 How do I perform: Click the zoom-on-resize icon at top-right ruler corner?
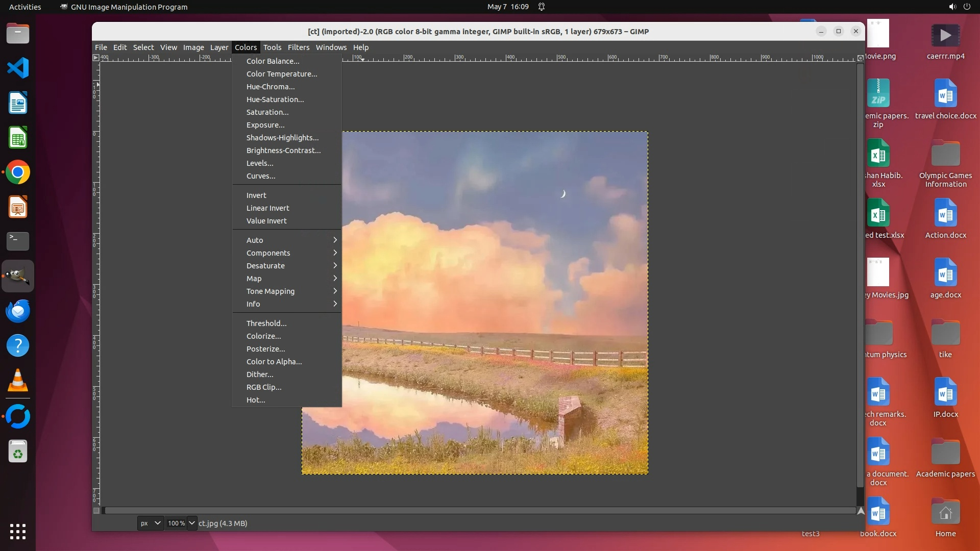click(861, 58)
